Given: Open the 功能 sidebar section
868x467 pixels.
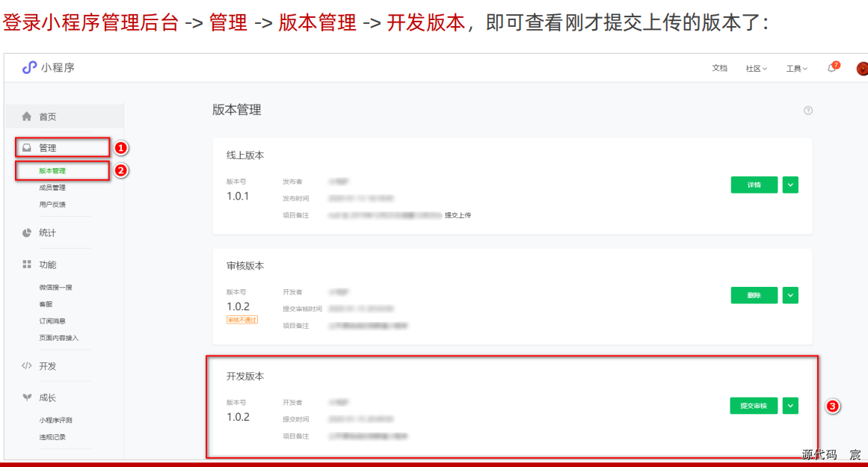Looking at the screenshot, I should coord(48,265).
